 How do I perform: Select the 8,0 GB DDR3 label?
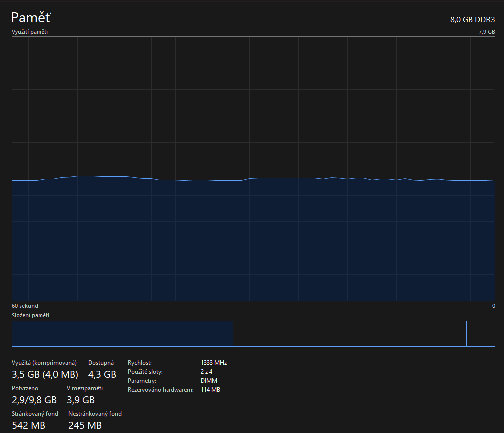(472, 20)
